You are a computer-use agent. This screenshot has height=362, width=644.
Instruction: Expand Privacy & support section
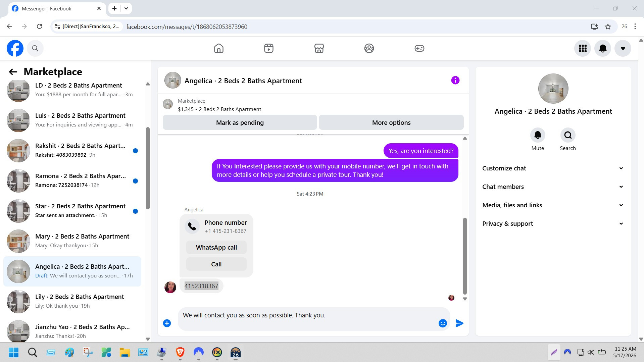tap(553, 223)
